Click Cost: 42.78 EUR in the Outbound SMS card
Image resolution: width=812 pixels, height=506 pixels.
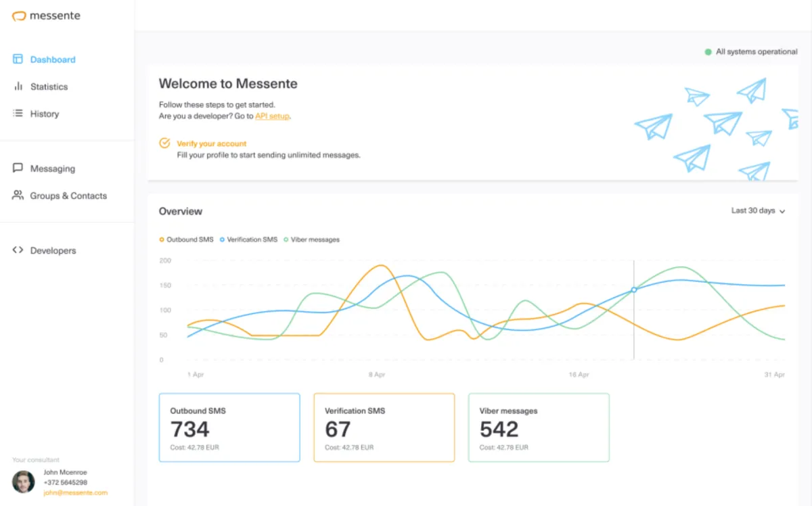click(194, 447)
